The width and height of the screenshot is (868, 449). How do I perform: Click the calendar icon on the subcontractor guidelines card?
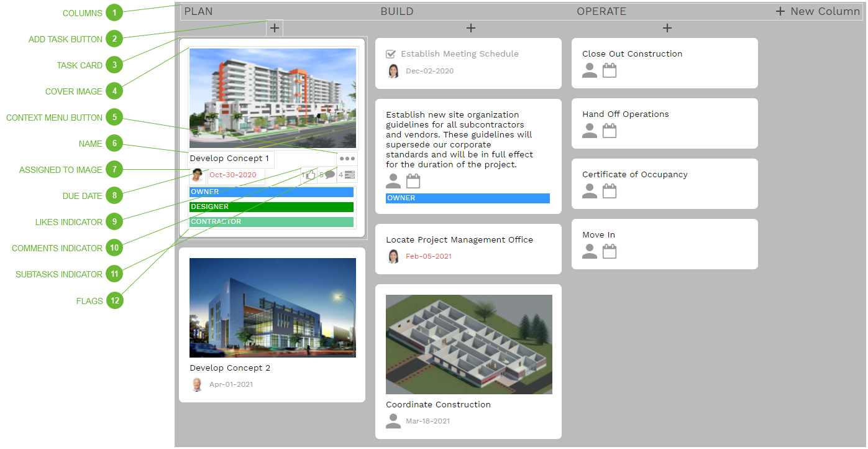tap(413, 180)
